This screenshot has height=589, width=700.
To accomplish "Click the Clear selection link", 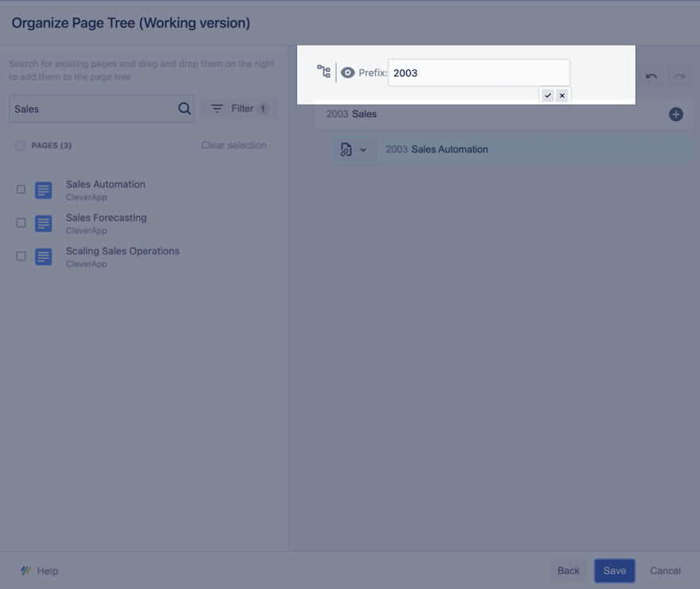I will pos(233,145).
